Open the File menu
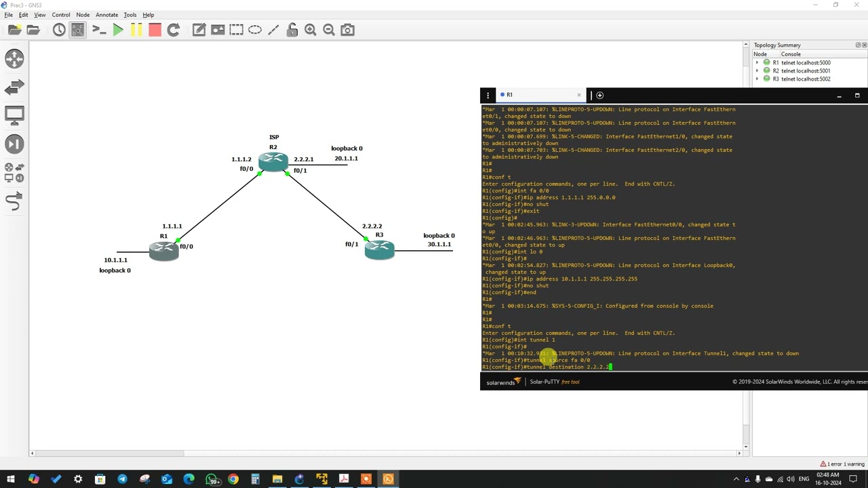The width and height of the screenshot is (868, 488). click(x=9, y=15)
